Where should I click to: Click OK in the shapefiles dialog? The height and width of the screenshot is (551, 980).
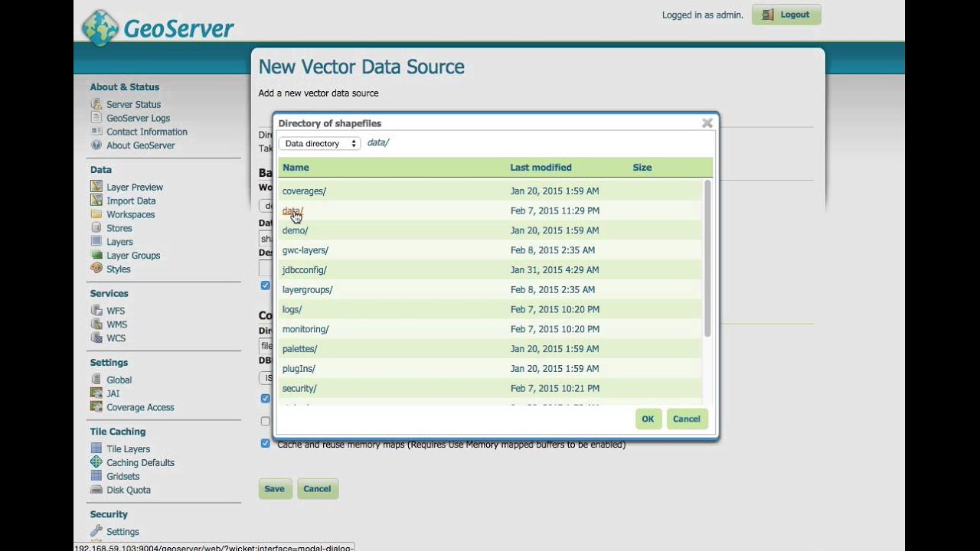click(x=648, y=419)
